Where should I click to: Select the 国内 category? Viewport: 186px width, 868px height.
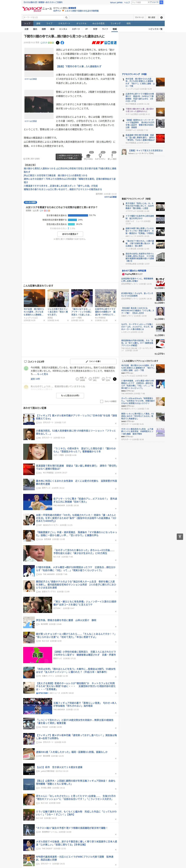(35, 29)
